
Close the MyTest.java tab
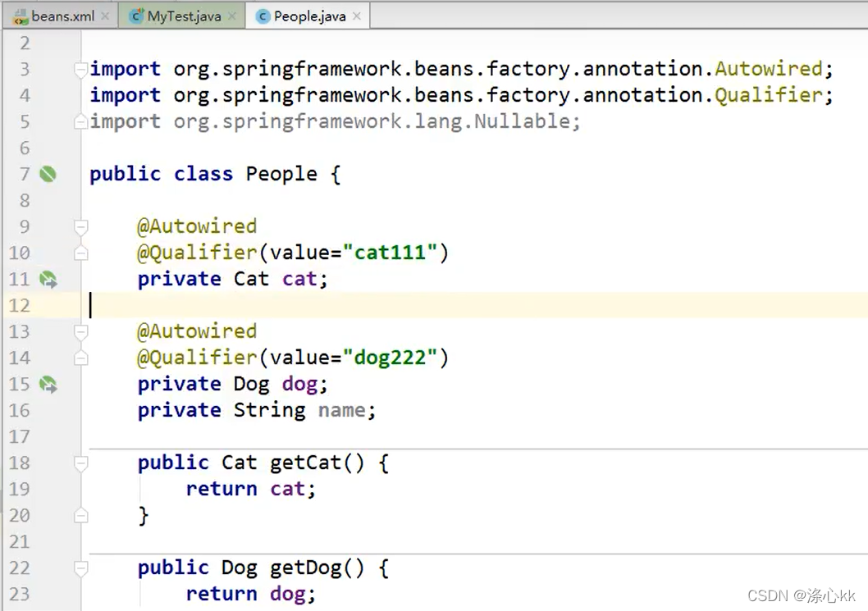(x=232, y=16)
